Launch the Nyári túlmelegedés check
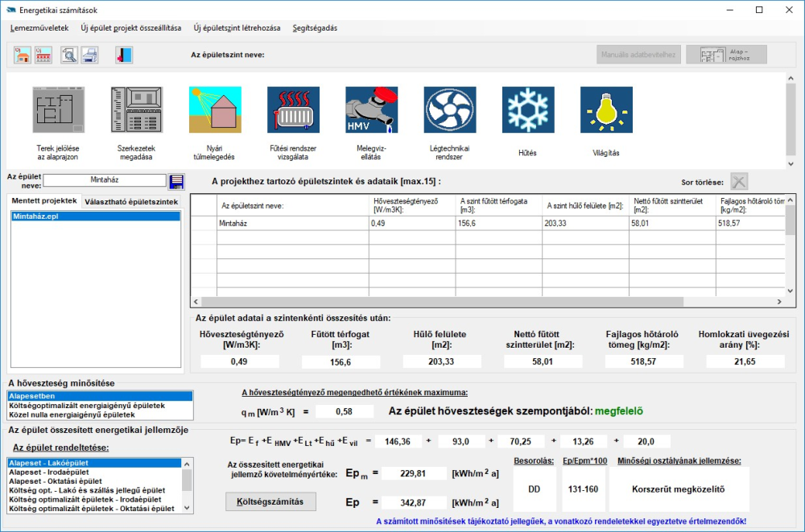The image size is (805, 532). [215, 110]
